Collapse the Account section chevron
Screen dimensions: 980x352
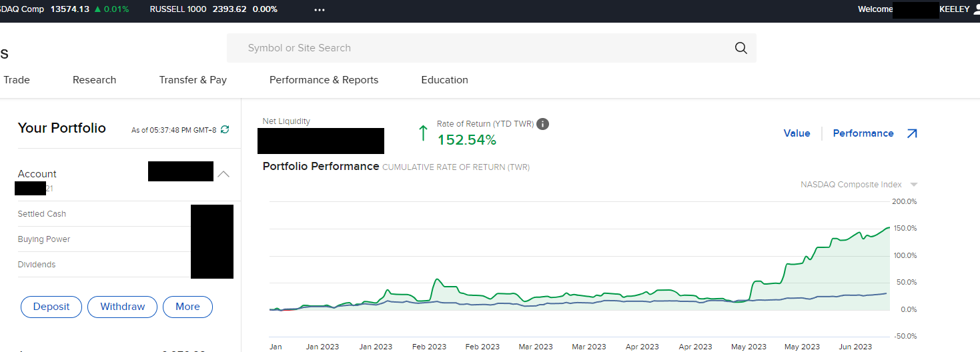click(223, 174)
